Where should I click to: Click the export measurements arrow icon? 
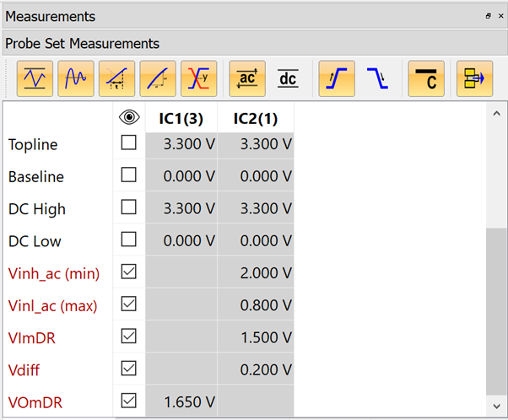click(474, 78)
